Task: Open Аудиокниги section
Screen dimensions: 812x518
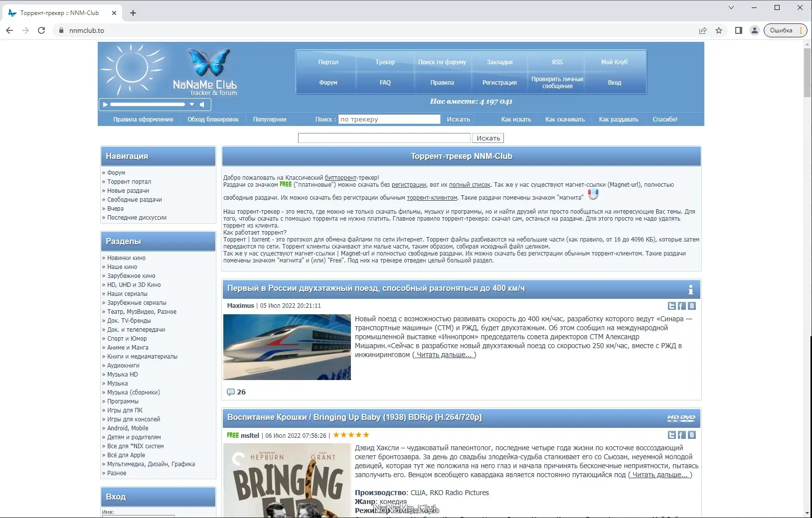Action: pos(123,366)
